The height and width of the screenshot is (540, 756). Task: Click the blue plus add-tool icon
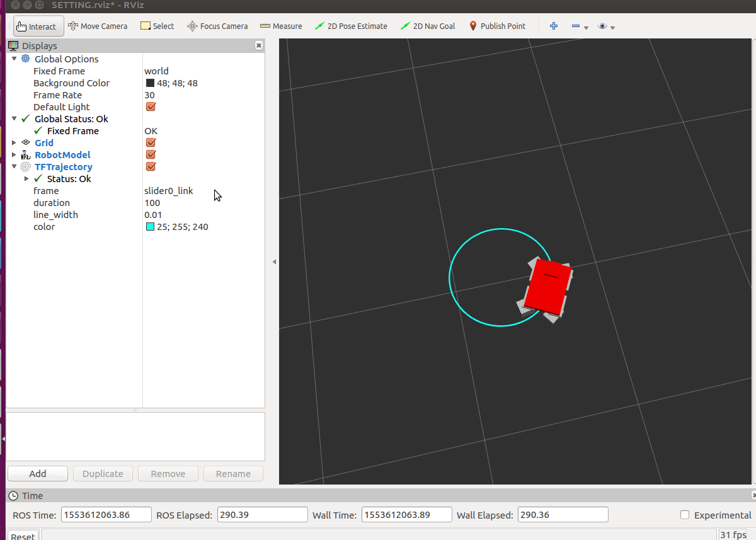tap(554, 26)
